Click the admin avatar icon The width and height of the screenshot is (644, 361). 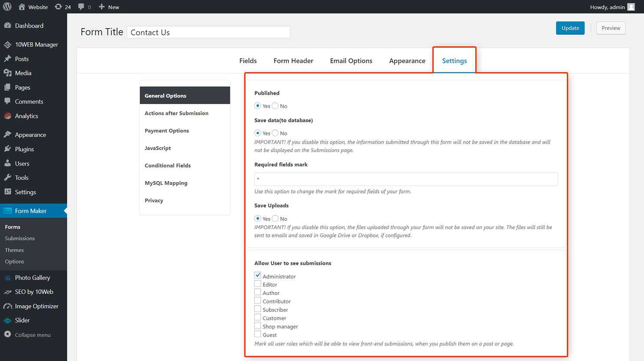pyautogui.click(x=631, y=7)
